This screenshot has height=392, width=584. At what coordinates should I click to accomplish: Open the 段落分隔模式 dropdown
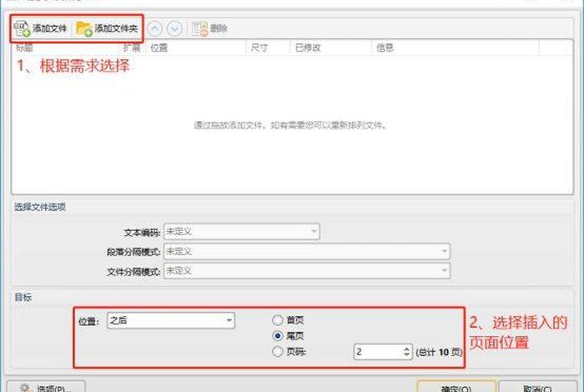306,251
